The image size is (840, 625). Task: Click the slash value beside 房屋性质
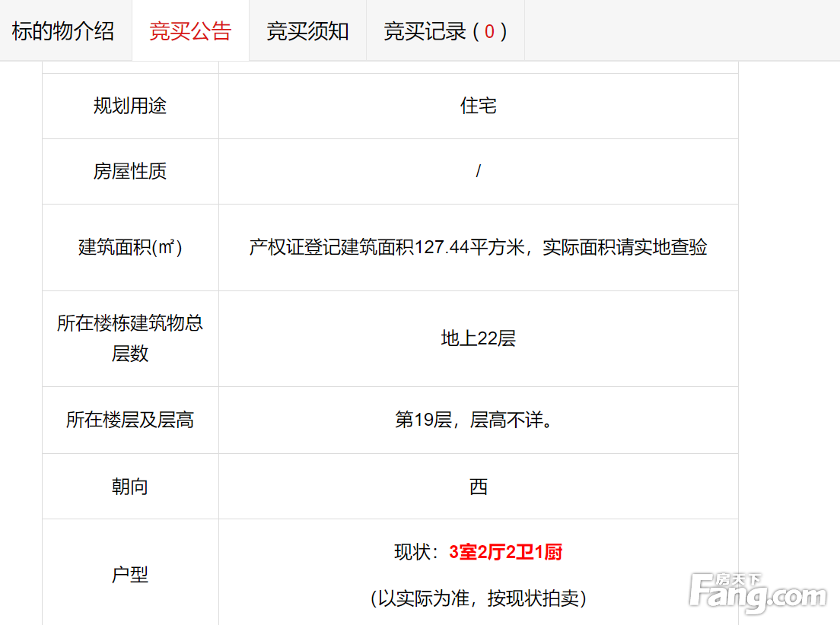(x=479, y=171)
